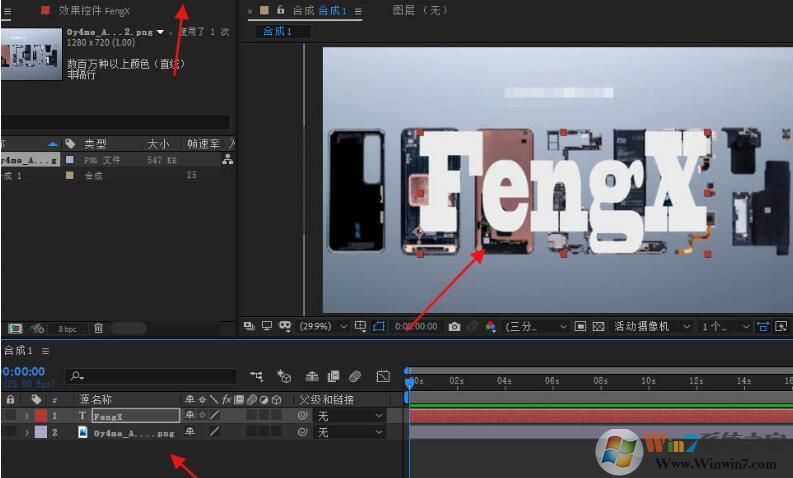Take a snapshot with the camera icon
Screen dimensions: 793x478
[454, 326]
